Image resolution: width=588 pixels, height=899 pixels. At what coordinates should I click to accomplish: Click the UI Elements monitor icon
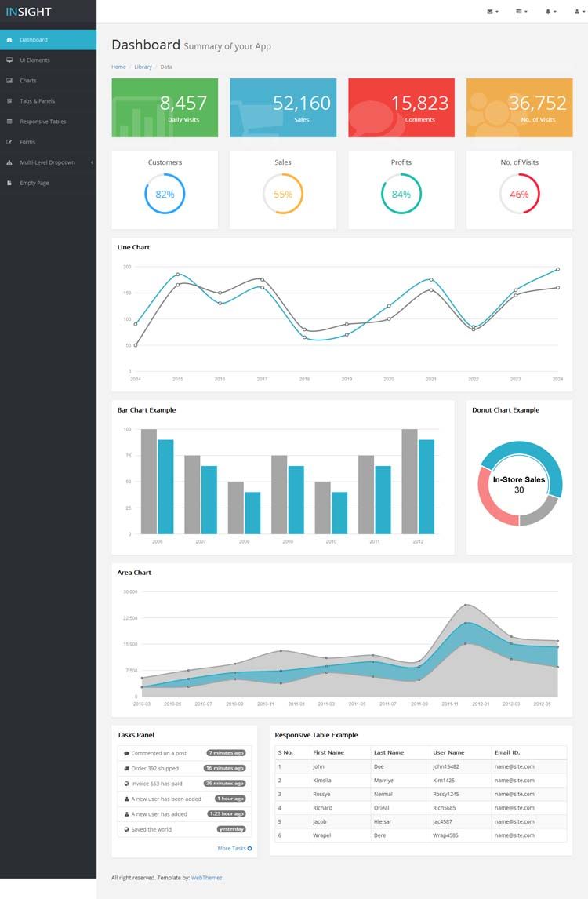pyautogui.click(x=9, y=60)
